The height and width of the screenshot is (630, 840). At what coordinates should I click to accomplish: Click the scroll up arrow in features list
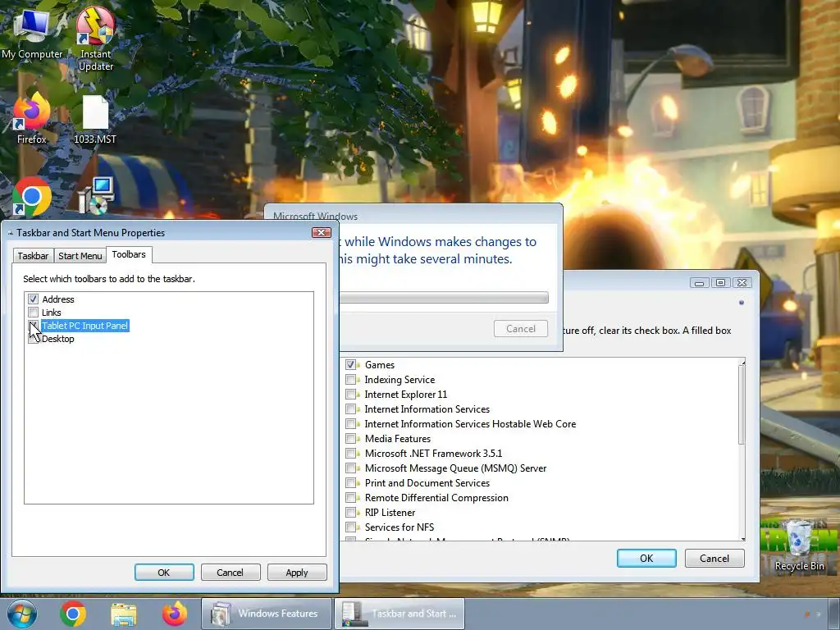(742, 363)
